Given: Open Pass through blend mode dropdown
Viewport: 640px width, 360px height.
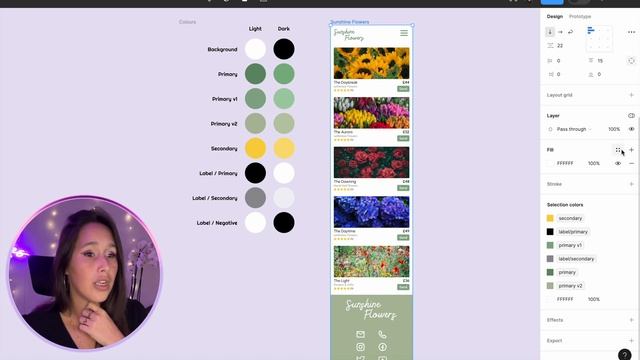Looking at the screenshot, I should [574, 129].
